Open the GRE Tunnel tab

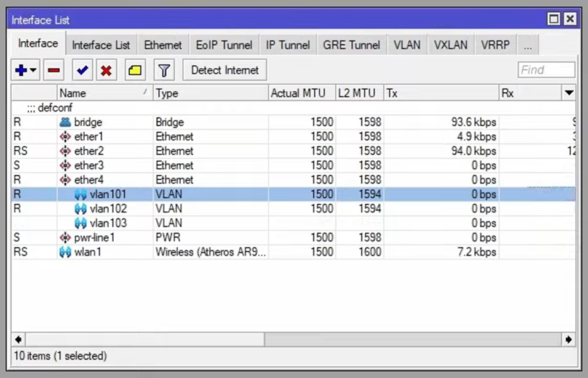coord(351,44)
